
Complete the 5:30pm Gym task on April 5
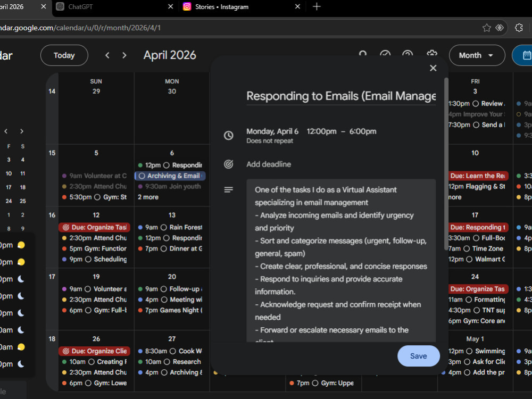[97, 197]
